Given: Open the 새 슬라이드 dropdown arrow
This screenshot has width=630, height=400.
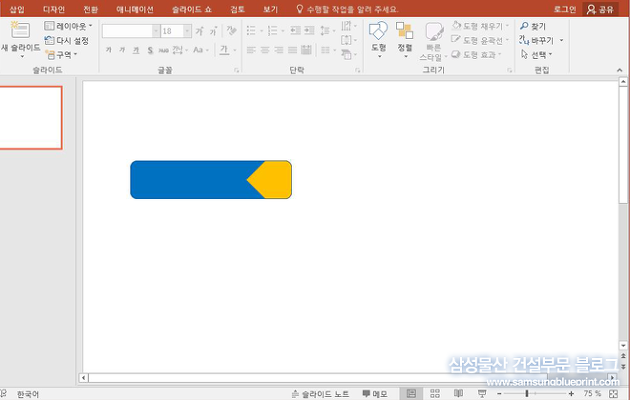Looking at the screenshot, I should click(22, 56).
